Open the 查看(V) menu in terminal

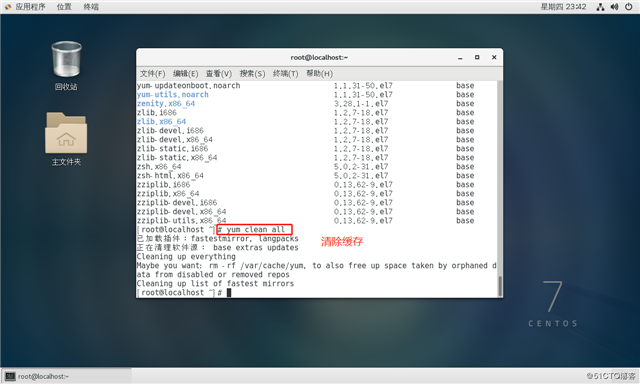pos(219,73)
